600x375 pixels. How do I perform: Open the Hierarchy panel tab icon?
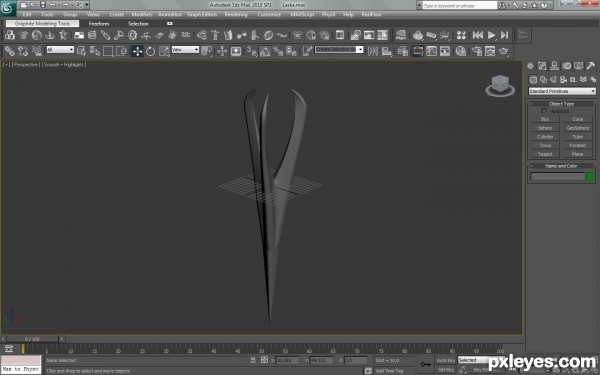coord(554,66)
